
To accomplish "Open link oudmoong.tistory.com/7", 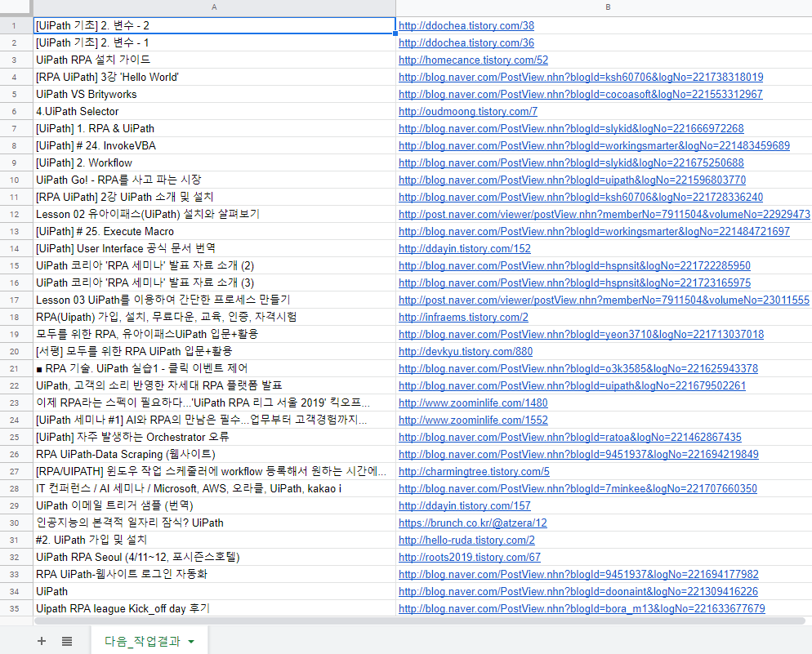I will (467, 111).
